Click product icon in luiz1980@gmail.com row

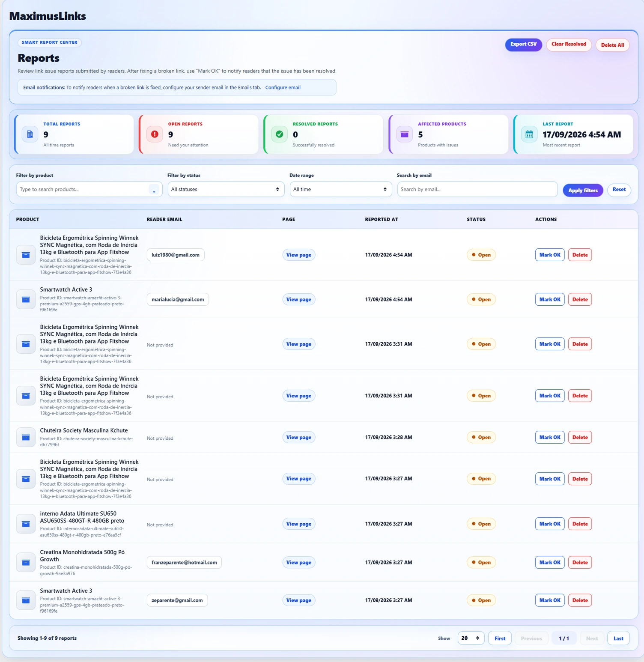[x=26, y=255]
